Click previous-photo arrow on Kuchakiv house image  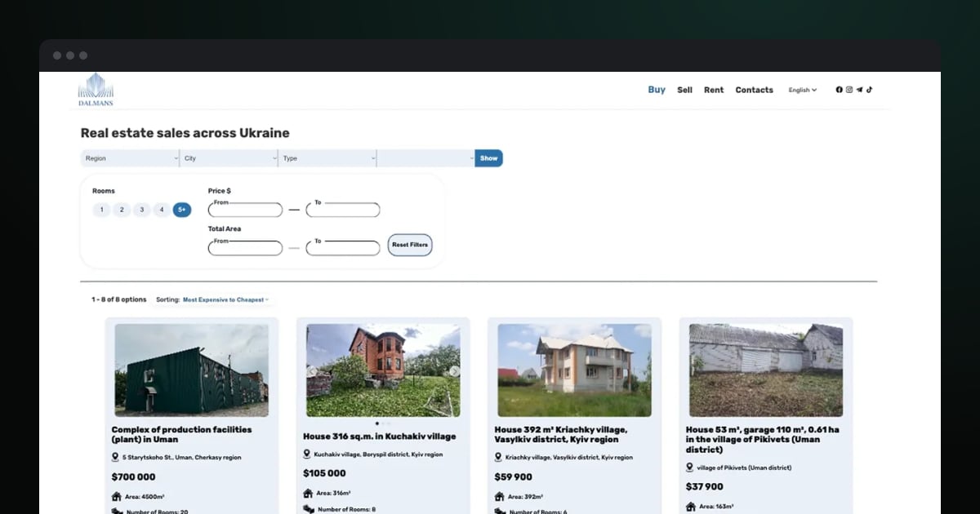click(312, 371)
